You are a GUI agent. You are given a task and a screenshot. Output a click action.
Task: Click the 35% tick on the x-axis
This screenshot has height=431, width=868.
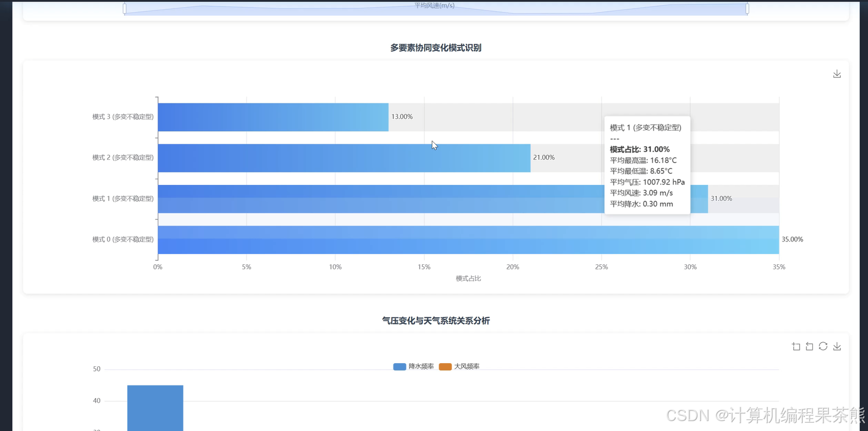(779, 267)
